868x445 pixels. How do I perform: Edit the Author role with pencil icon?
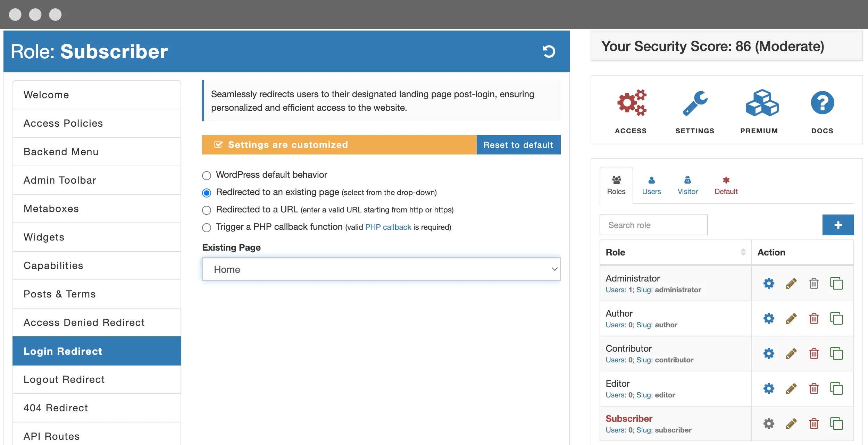791,319
